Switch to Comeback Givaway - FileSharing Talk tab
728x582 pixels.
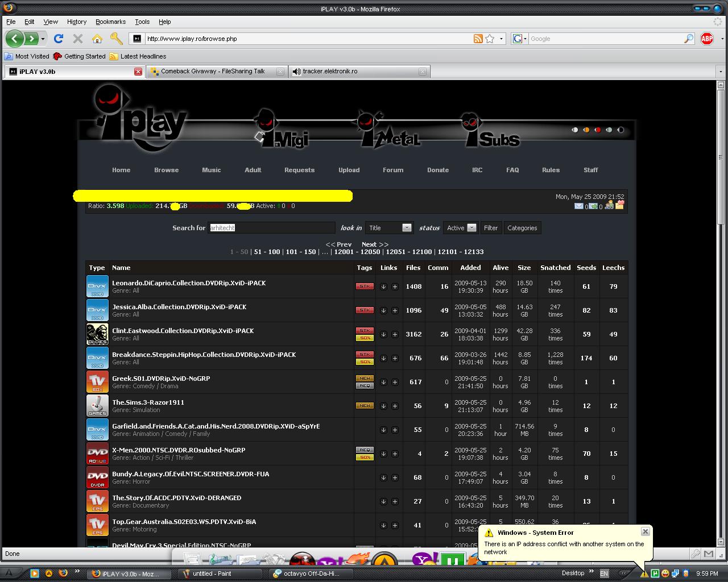click(216, 72)
